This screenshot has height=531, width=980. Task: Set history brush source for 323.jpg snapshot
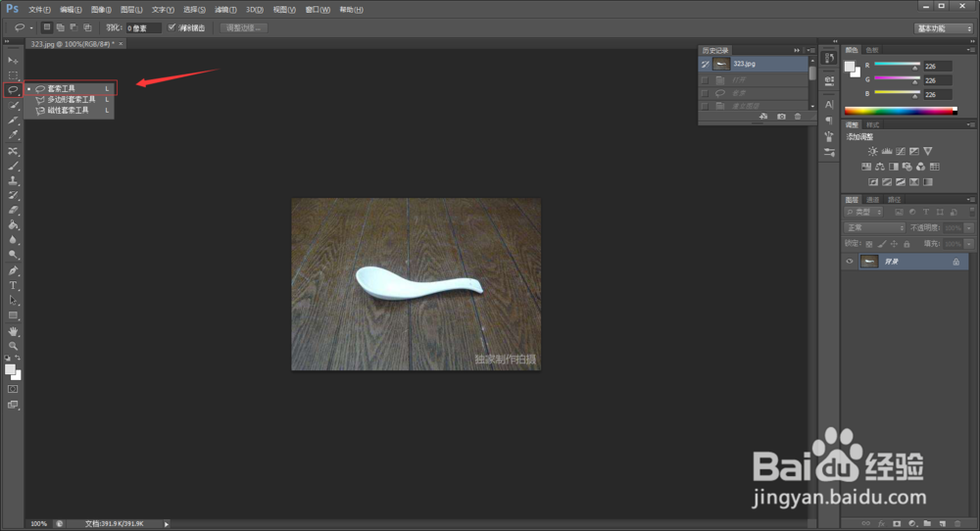(705, 64)
